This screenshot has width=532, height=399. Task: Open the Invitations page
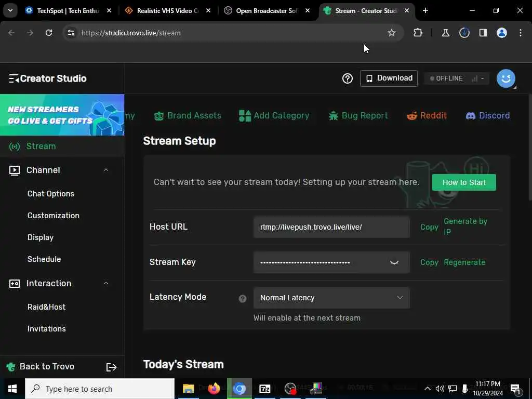click(x=46, y=329)
